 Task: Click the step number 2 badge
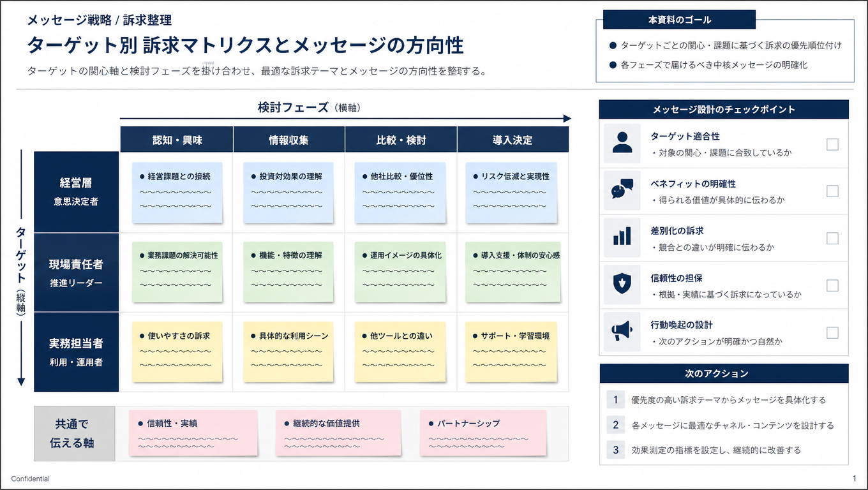pos(615,425)
